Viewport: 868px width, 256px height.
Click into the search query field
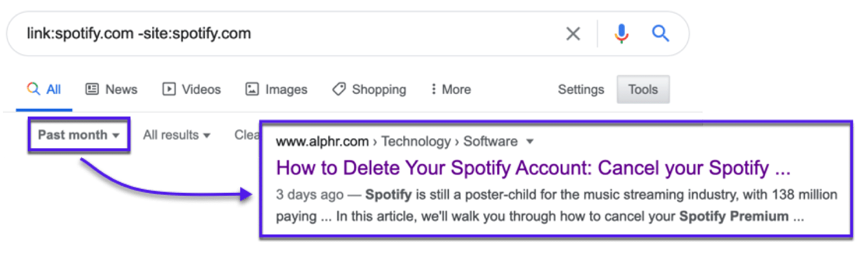(289, 34)
